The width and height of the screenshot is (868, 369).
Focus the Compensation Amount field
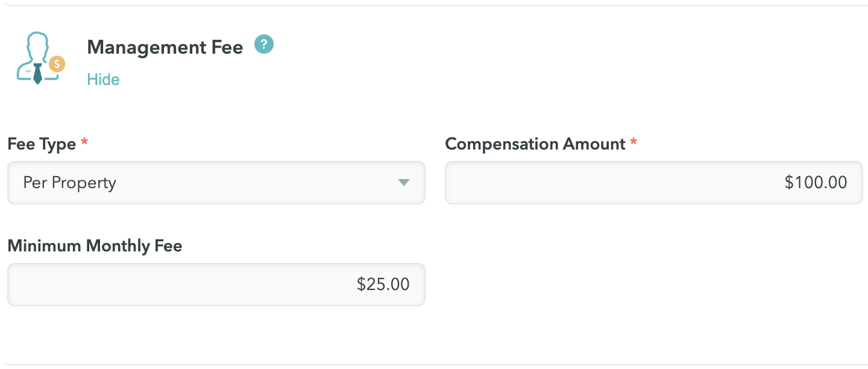click(x=654, y=183)
